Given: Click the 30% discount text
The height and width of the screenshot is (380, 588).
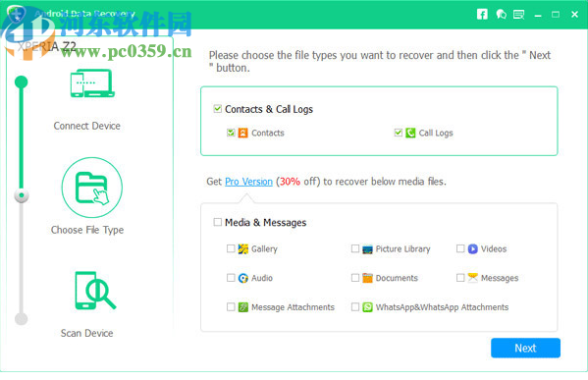Looking at the screenshot, I should (x=290, y=182).
